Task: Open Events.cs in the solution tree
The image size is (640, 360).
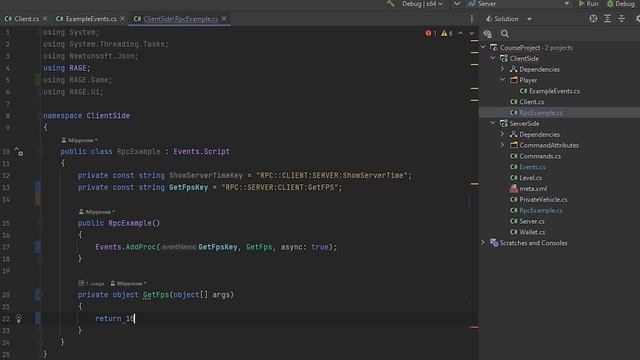Action: (532, 167)
